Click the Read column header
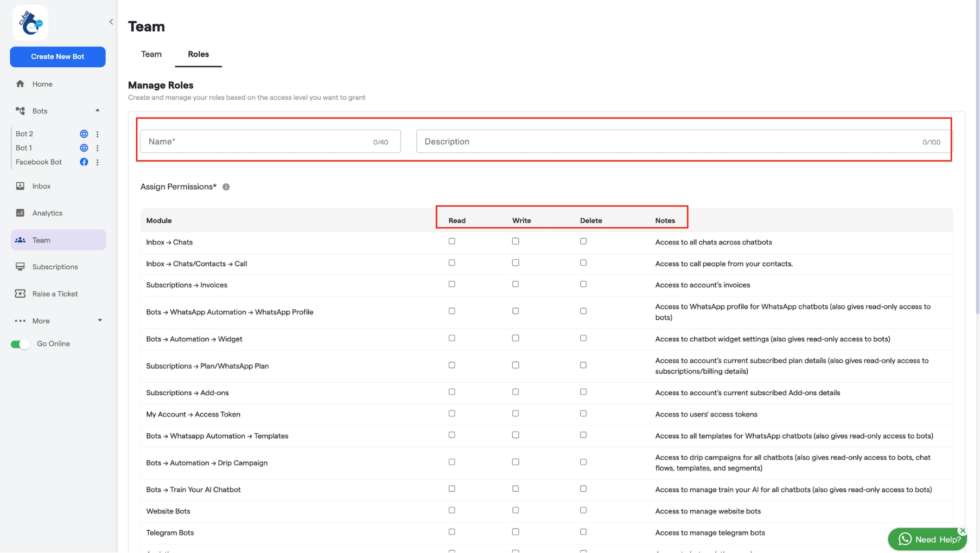The height and width of the screenshot is (553, 980). click(x=457, y=221)
